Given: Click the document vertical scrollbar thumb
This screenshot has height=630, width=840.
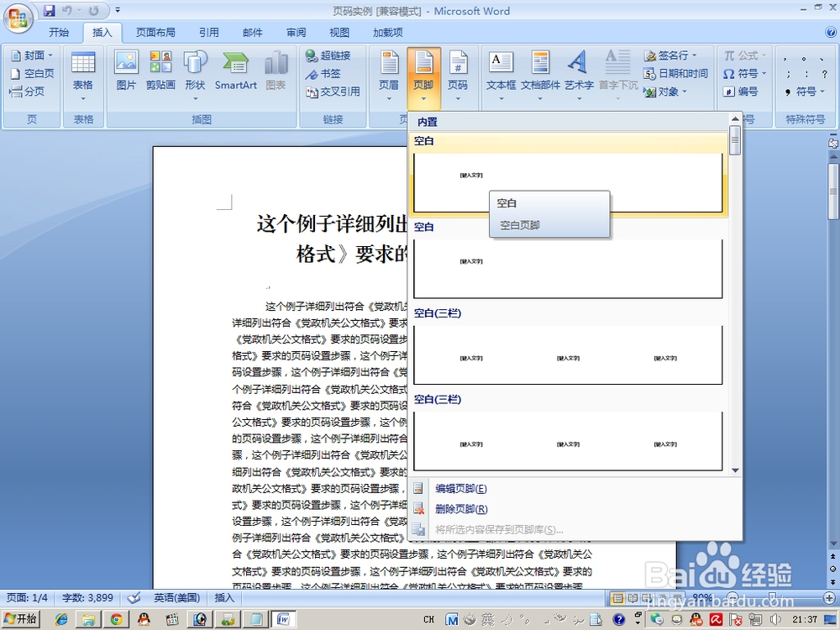Looking at the screenshot, I should tap(833, 192).
